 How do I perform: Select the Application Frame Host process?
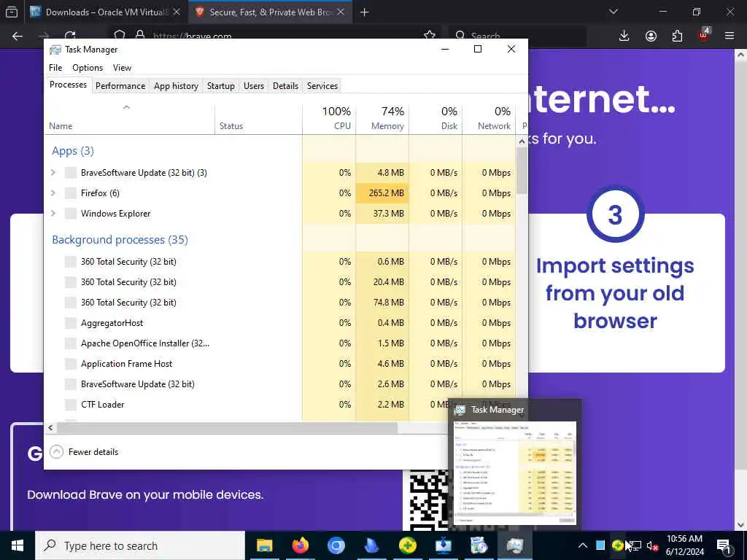click(x=280, y=364)
